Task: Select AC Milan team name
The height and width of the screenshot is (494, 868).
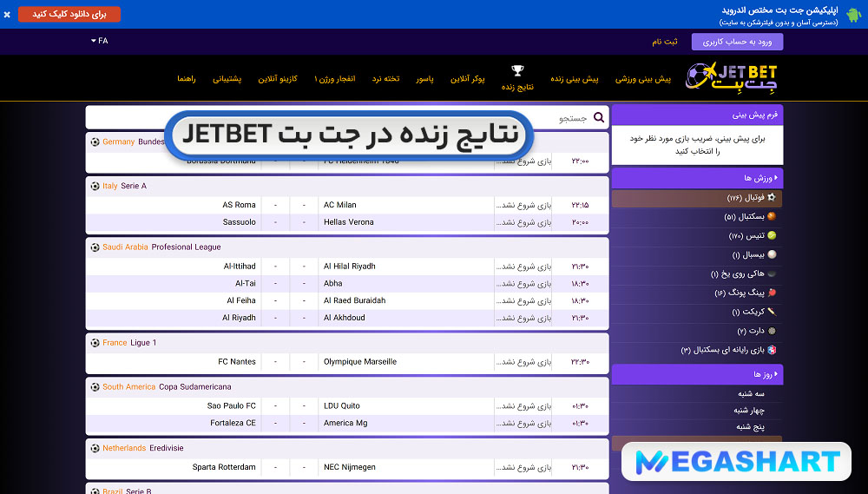Action: tap(340, 205)
